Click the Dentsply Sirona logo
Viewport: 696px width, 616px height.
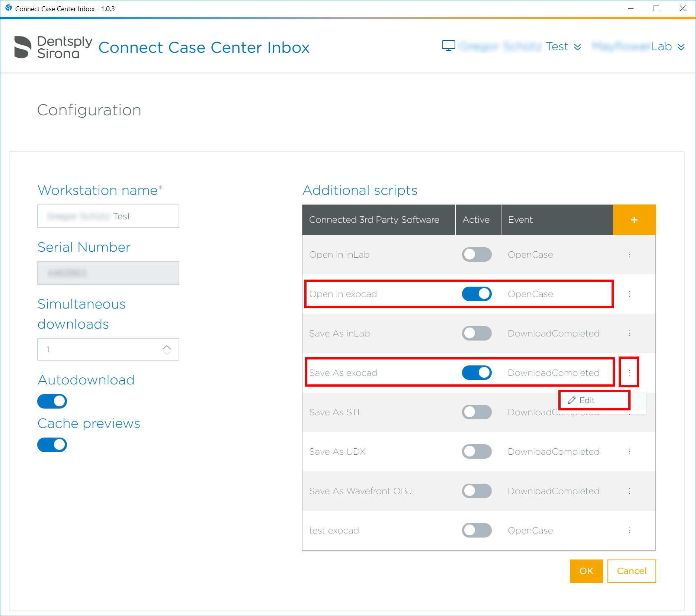pyautogui.click(x=53, y=47)
